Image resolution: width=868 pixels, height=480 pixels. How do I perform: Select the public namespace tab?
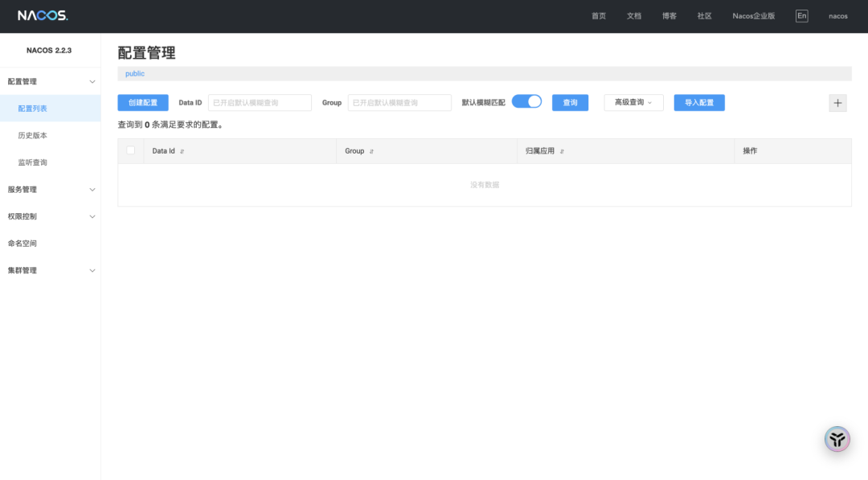(x=134, y=74)
